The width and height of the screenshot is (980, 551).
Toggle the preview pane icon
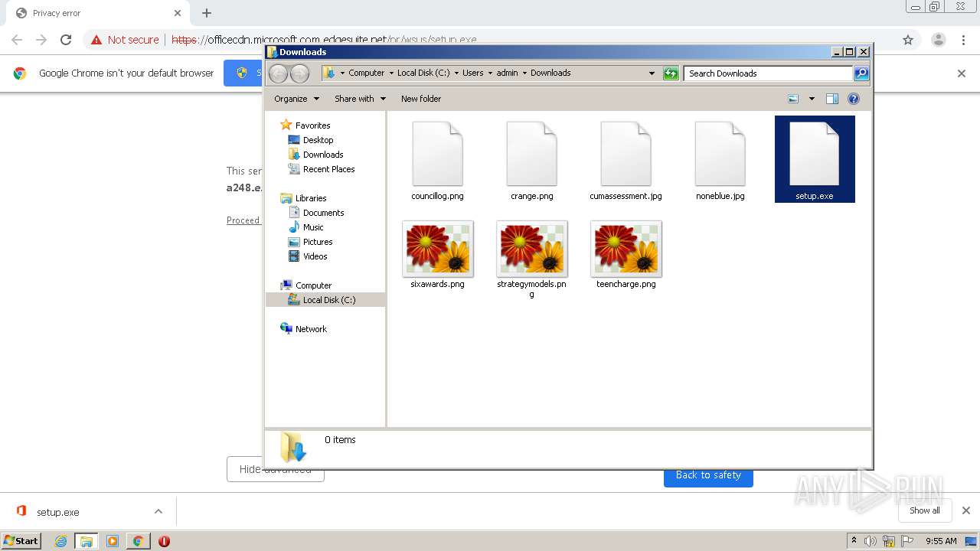tap(832, 99)
